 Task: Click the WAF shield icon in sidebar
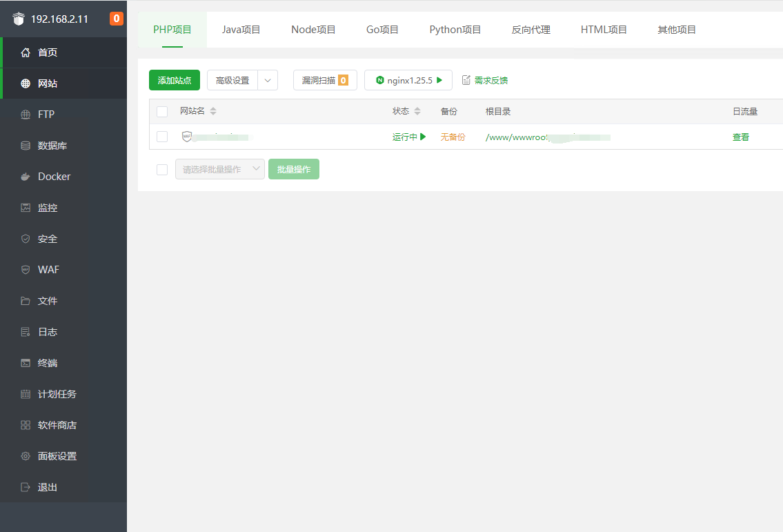[x=26, y=270]
